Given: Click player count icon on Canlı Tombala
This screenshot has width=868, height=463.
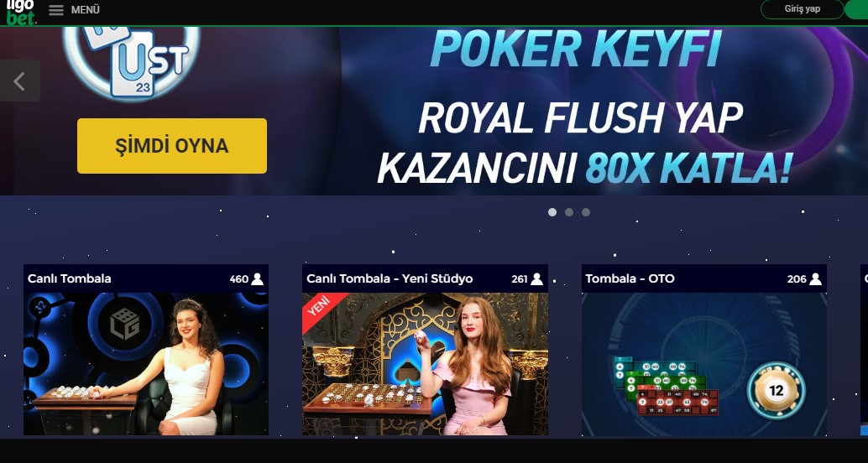Looking at the screenshot, I should pyautogui.click(x=257, y=278).
